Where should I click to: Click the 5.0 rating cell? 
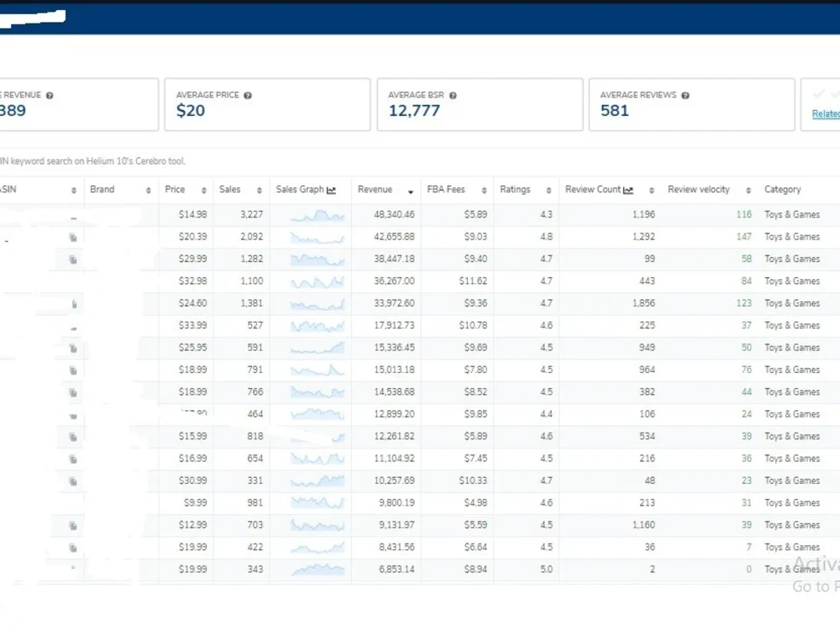pyautogui.click(x=547, y=570)
